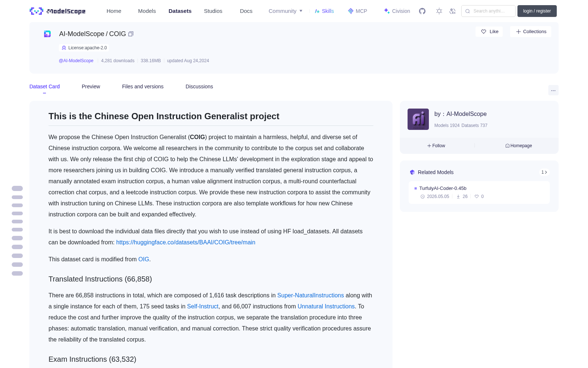588x368 pixels.
Task: Open the Studios navigation item
Action: click(x=213, y=11)
